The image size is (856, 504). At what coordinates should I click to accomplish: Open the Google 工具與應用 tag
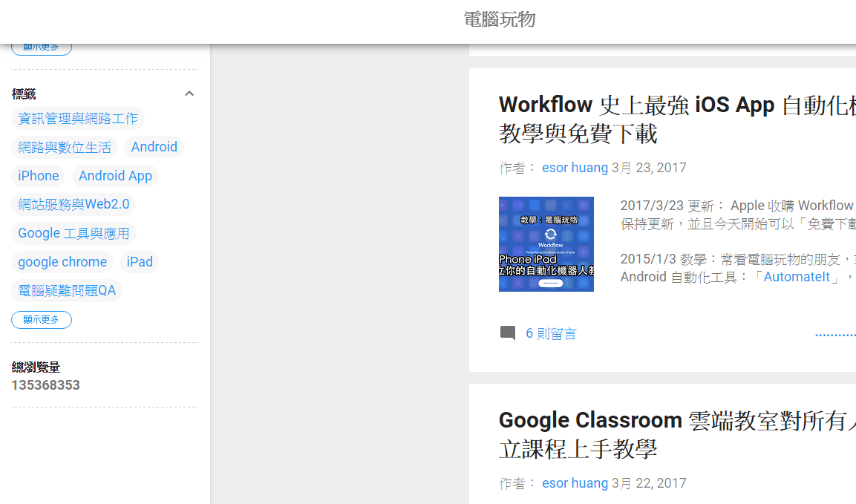[x=73, y=233]
